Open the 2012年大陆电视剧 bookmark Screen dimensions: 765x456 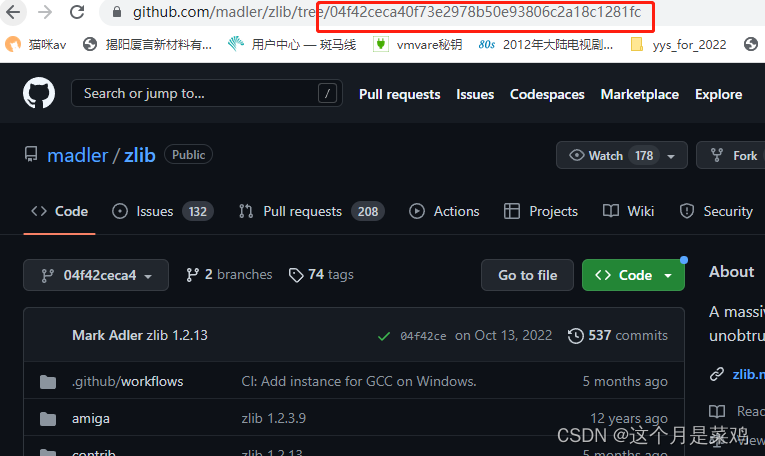[x=545, y=45]
